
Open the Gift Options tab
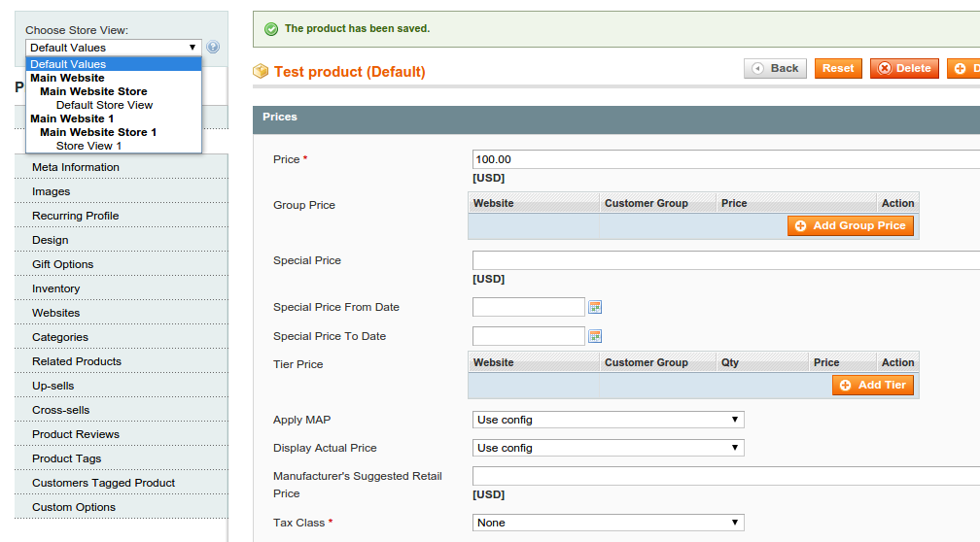(122, 264)
